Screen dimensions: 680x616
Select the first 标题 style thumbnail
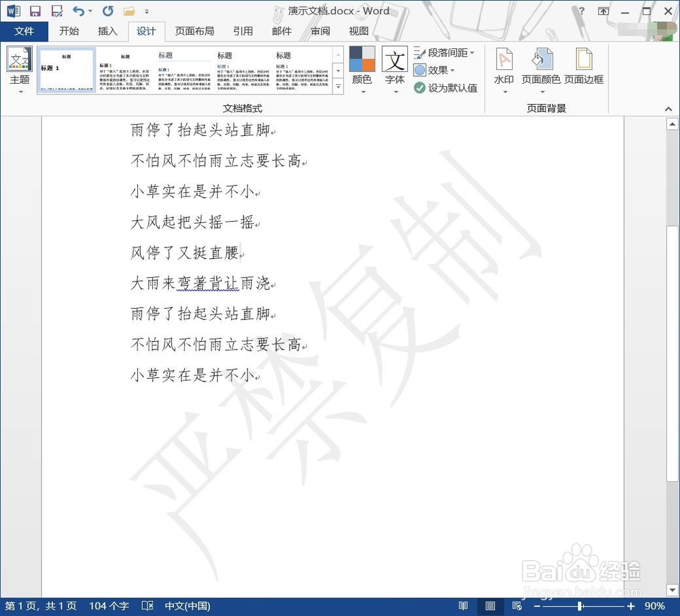[66, 70]
